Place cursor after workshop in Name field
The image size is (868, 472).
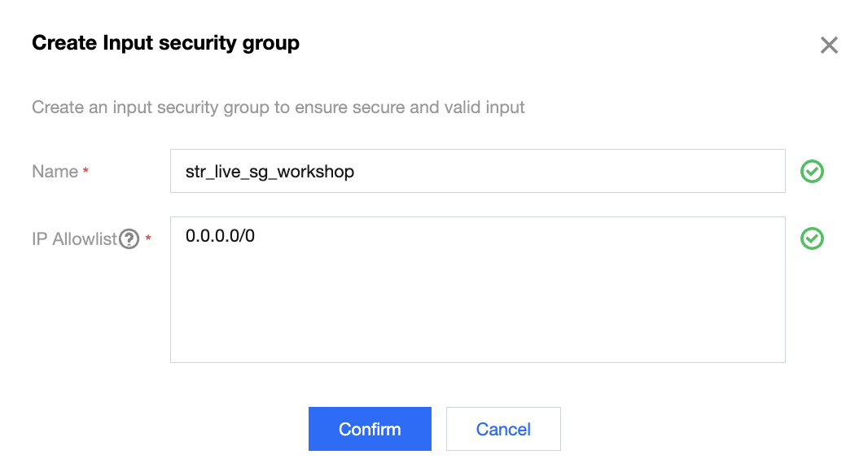tap(357, 172)
